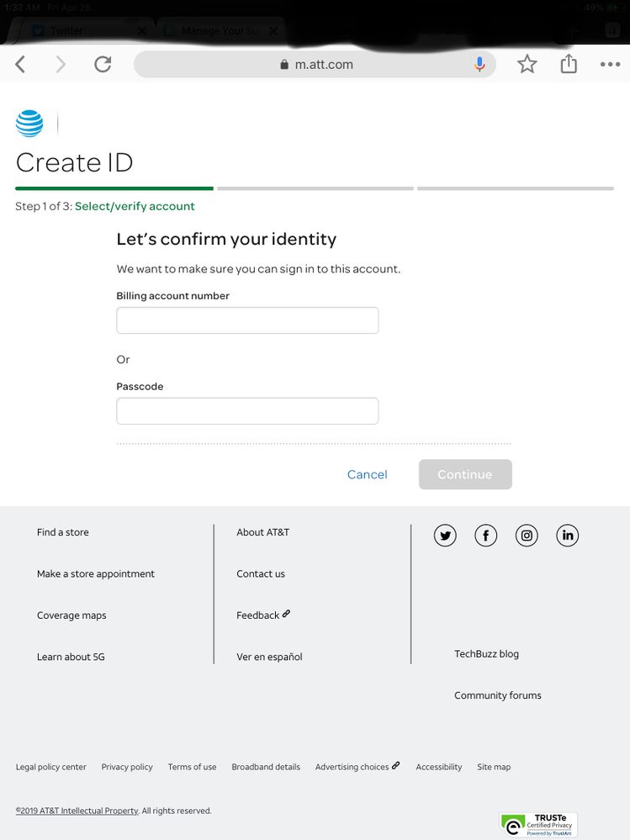The image size is (630, 840).
Task: Open AT&T's Facebook page via social icon
Action: tap(485, 536)
